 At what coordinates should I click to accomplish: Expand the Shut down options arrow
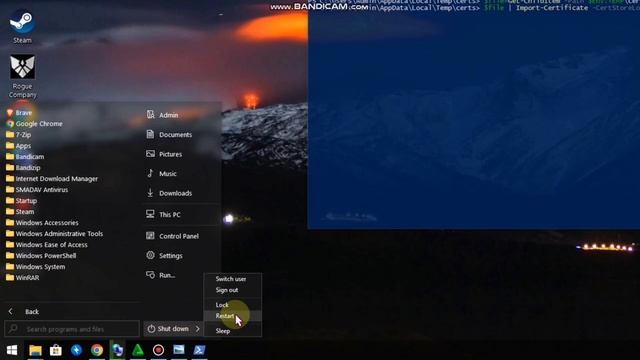(198, 329)
